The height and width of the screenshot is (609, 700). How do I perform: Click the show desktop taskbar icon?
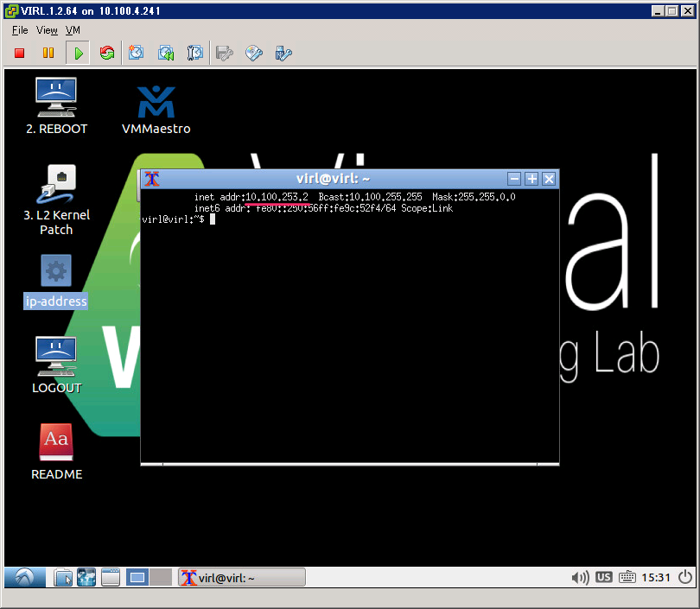(111, 577)
